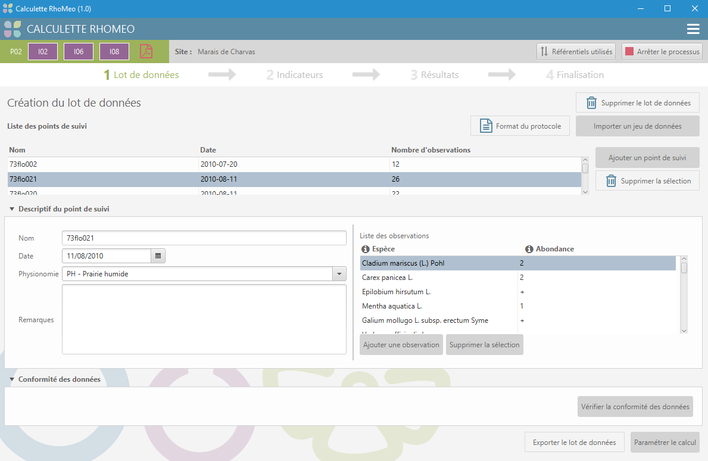The image size is (708, 461).
Task: Open Format du protocole document
Action: 520,126
